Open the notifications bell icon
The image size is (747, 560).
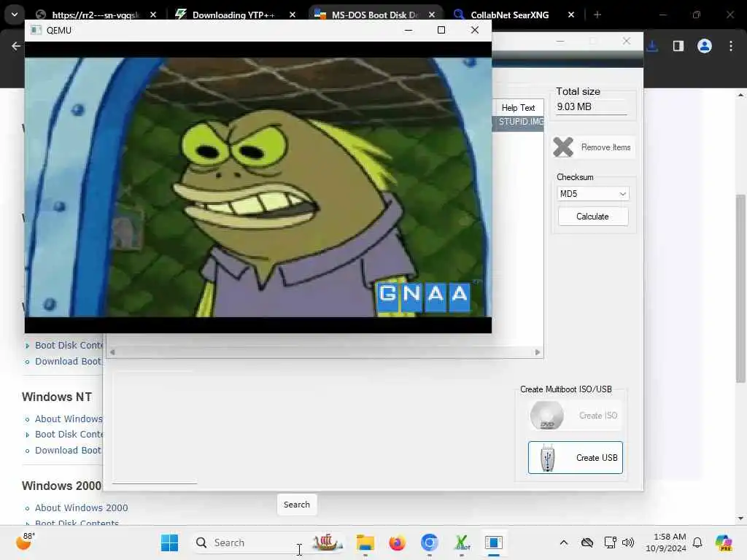(x=697, y=542)
